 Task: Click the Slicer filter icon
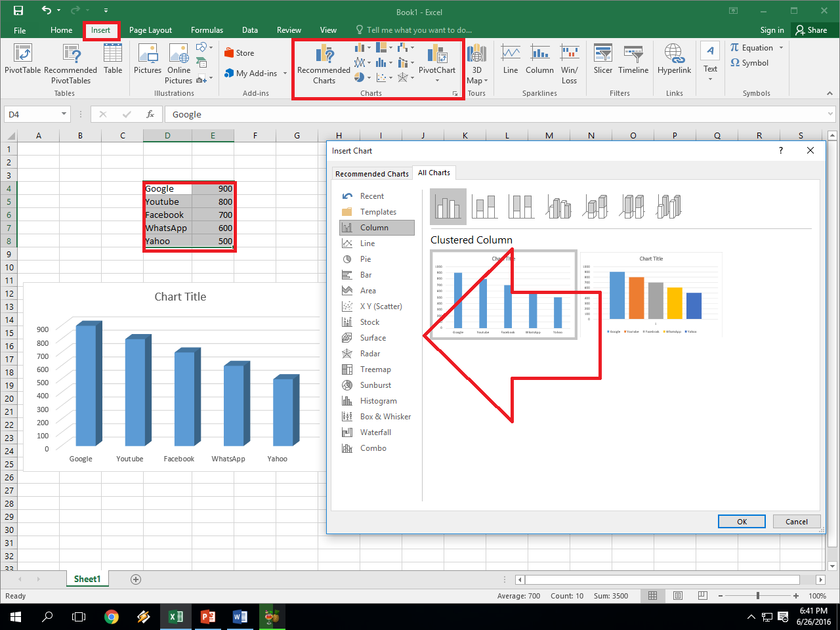pos(603,59)
